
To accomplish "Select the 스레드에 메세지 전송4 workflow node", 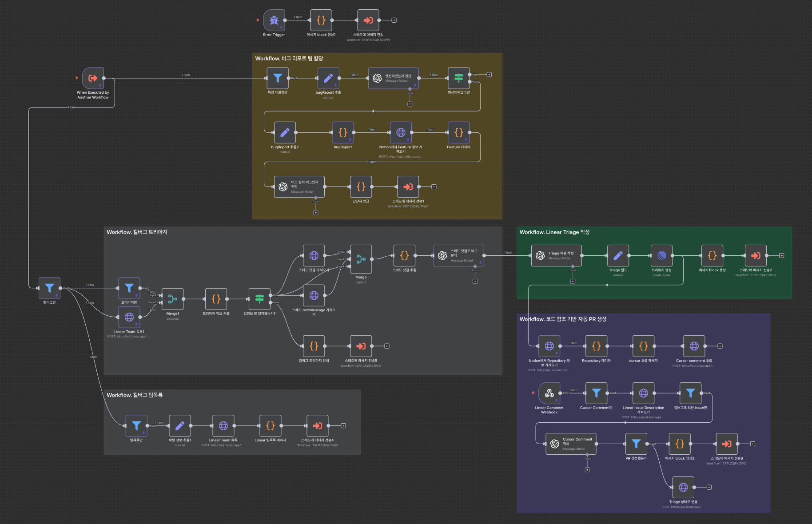I will click(x=318, y=426).
